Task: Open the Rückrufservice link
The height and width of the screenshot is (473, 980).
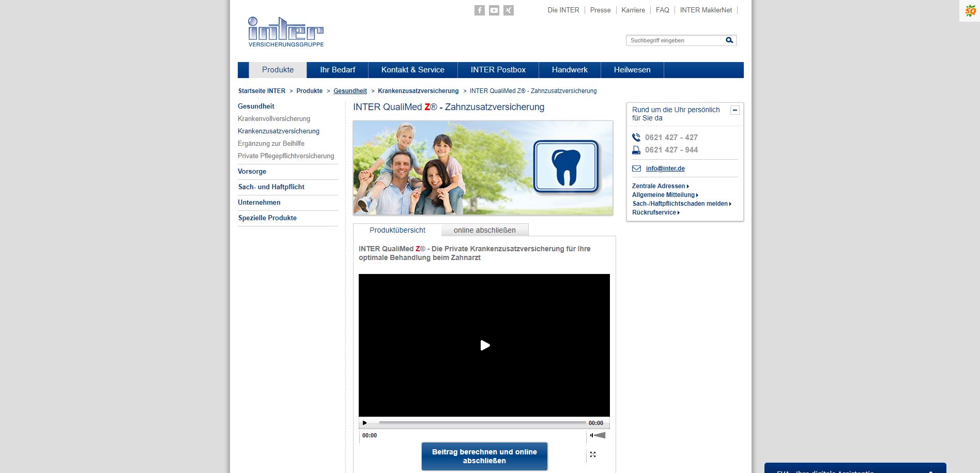Action: (x=655, y=212)
